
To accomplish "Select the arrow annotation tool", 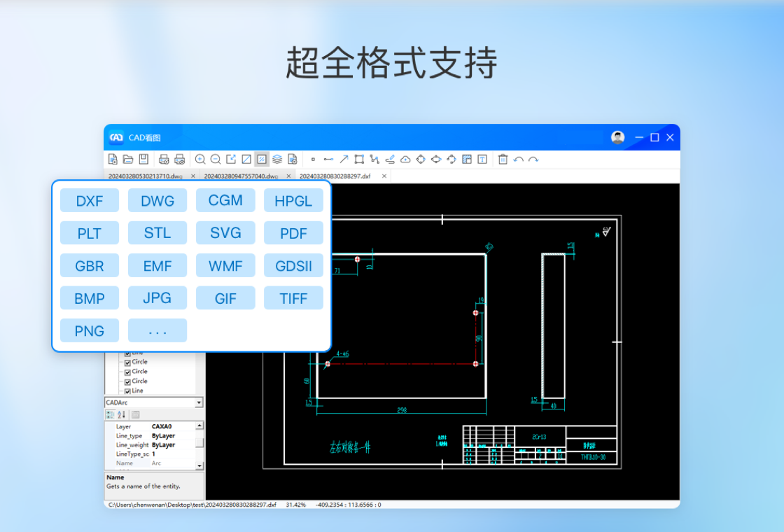I will 344,160.
